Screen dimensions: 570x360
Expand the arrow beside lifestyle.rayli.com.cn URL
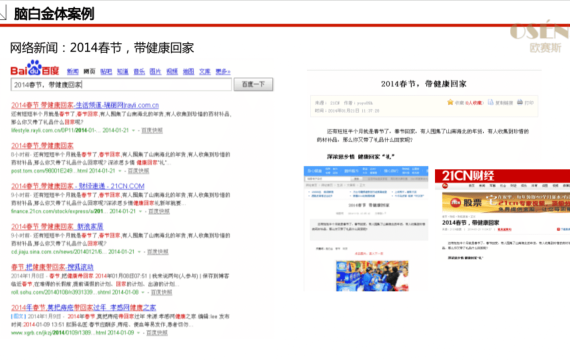[133, 130]
